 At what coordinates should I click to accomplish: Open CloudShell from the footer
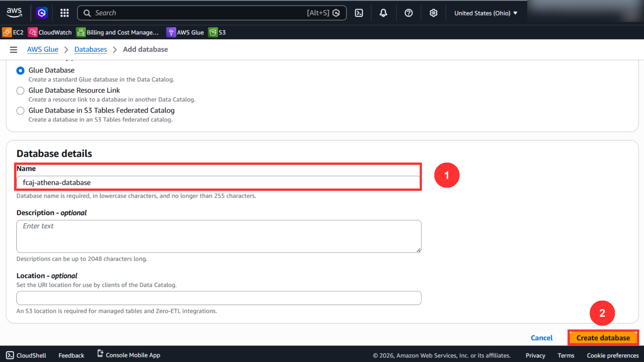(x=26, y=355)
